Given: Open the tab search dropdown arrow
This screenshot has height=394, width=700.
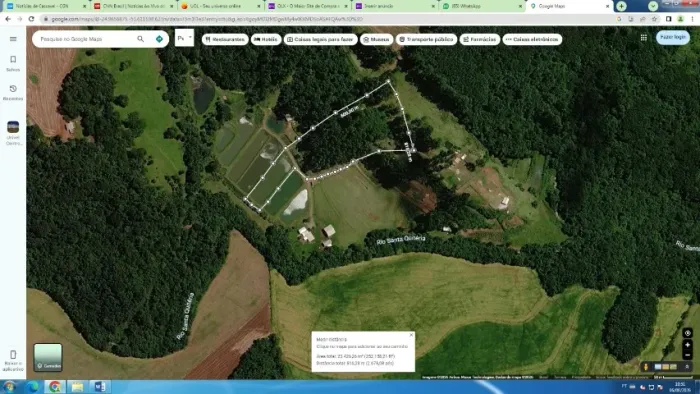Looking at the screenshot, I should tap(653, 6).
